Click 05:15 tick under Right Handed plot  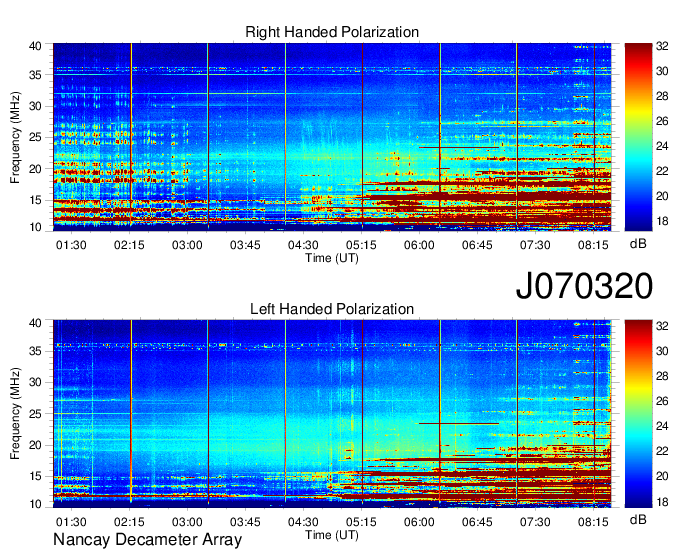click(x=361, y=245)
